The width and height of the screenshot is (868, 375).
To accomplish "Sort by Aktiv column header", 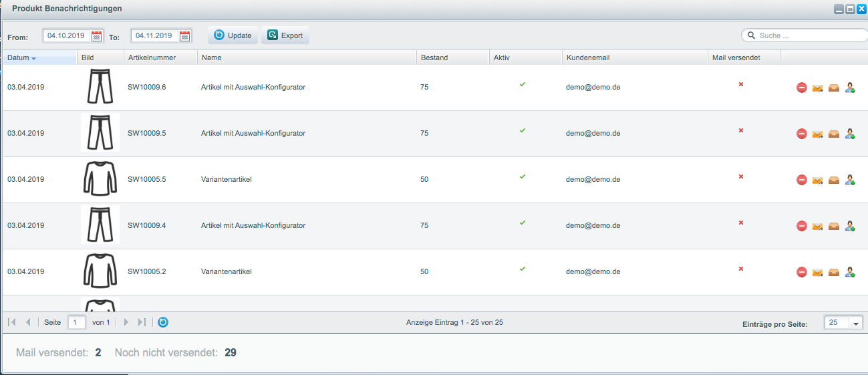I will 526,57.
